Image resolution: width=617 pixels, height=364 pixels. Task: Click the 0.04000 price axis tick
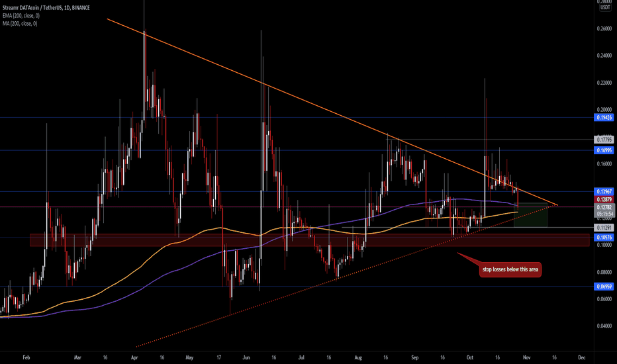604,326
